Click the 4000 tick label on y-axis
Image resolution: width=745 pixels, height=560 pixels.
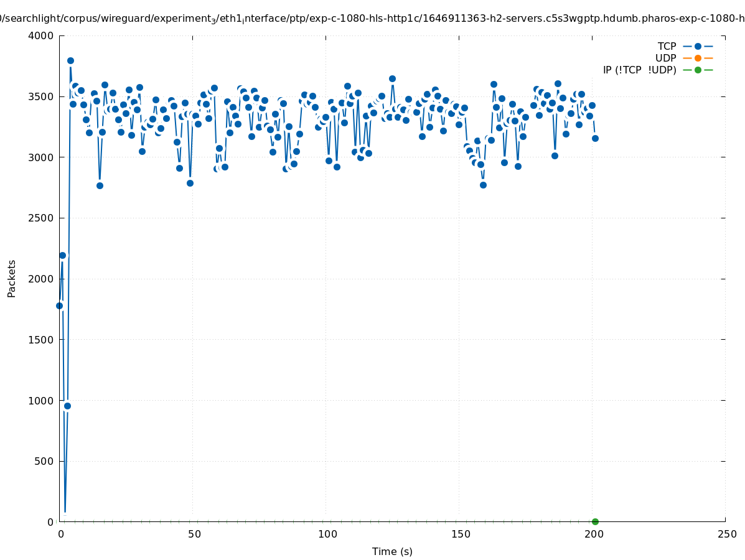41,35
